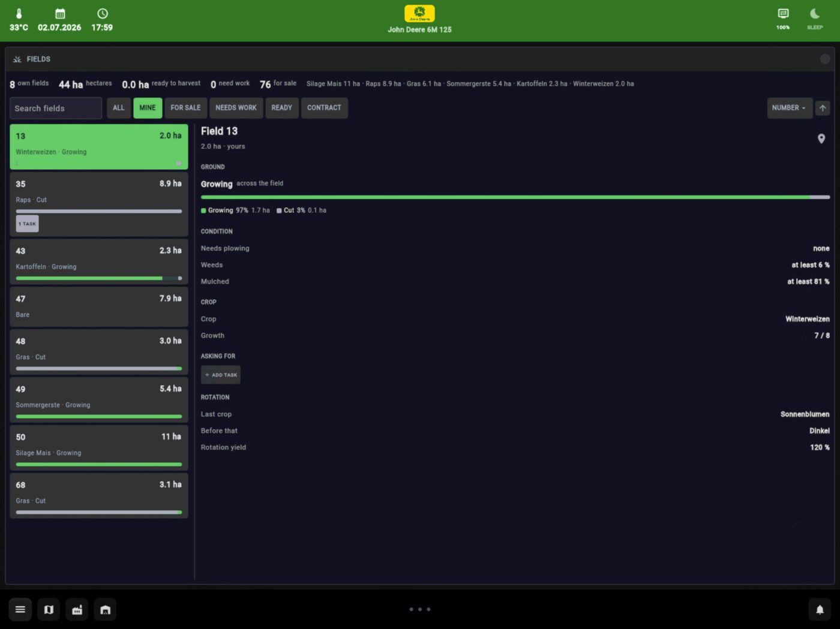The width and height of the screenshot is (840, 629).
Task: Toggle the MINE filter
Action: [x=148, y=108]
